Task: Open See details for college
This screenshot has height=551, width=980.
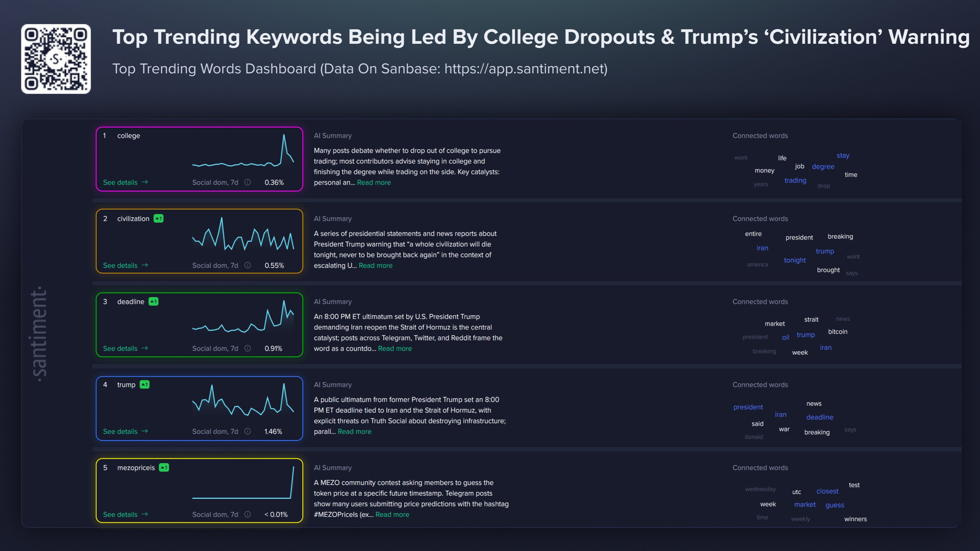Action: click(125, 182)
